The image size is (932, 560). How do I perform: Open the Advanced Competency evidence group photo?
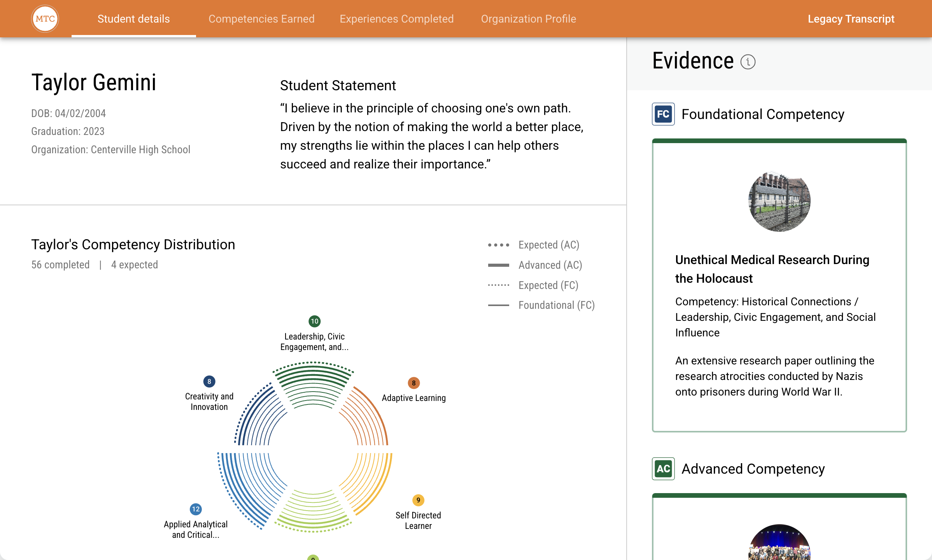(780, 542)
